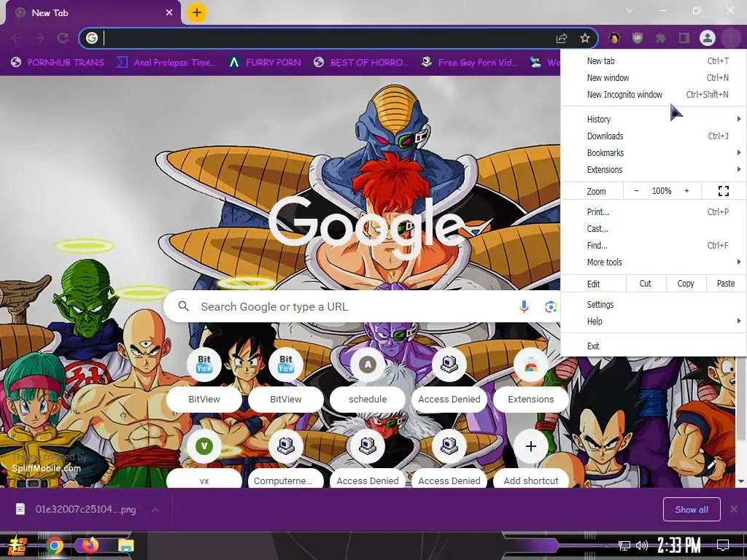
Task: Click the page reload icon
Action: (63, 38)
